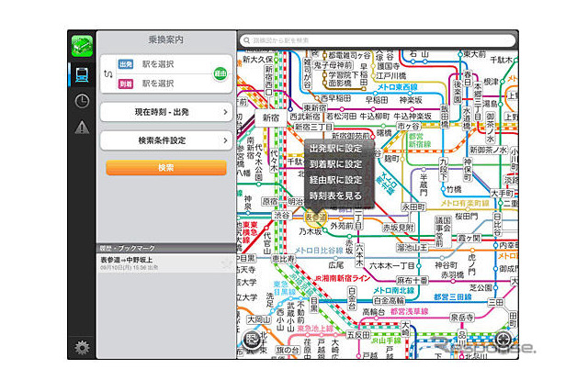
Task: Focus the route map station search field
Action: click(x=378, y=40)
